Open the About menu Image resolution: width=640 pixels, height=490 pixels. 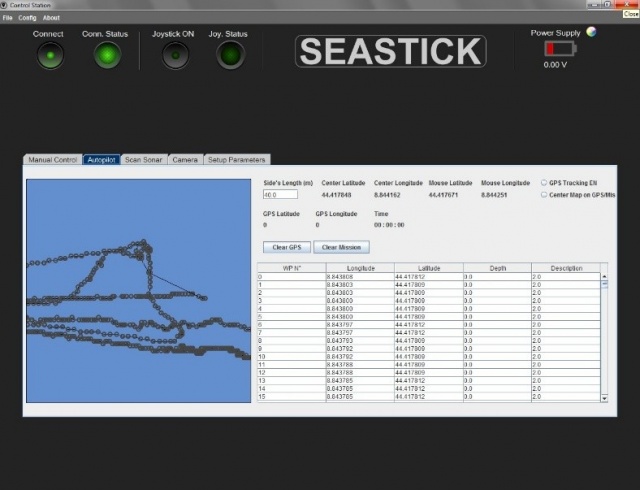pos(51,18)
